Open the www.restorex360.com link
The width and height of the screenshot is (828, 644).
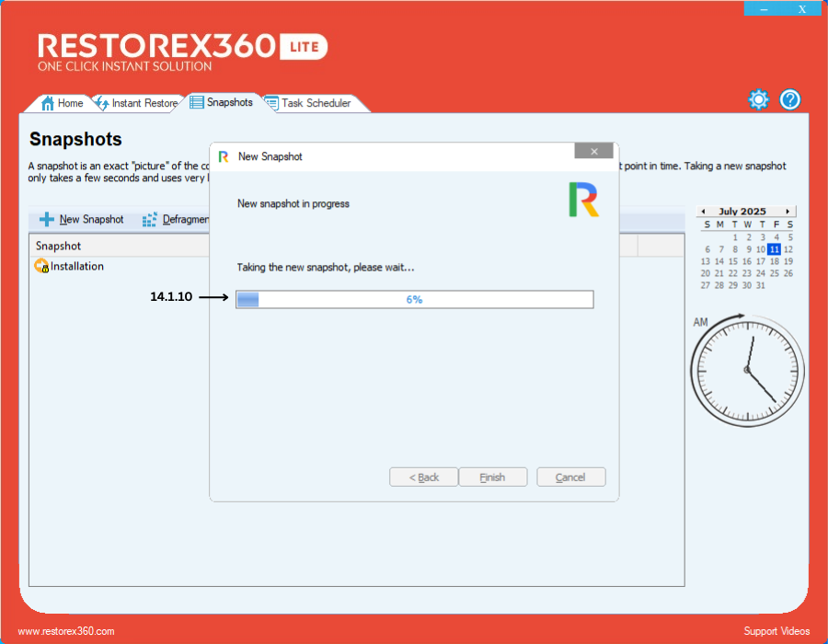(66, 631)
